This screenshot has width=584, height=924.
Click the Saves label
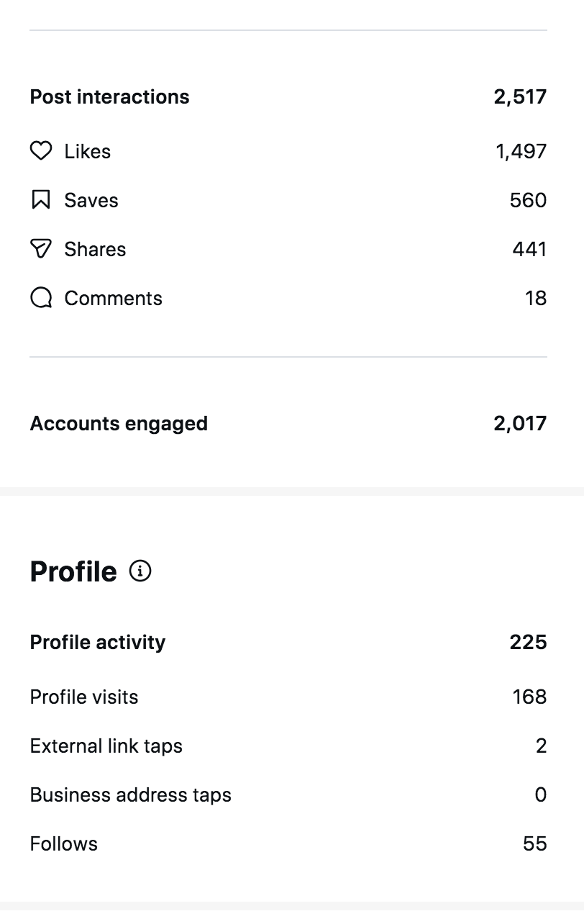pos(91,200)
